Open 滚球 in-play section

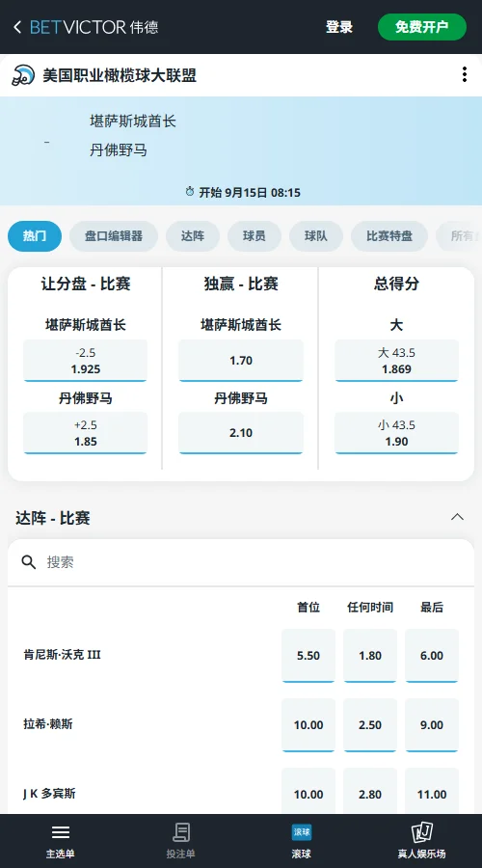coord(302,840)
